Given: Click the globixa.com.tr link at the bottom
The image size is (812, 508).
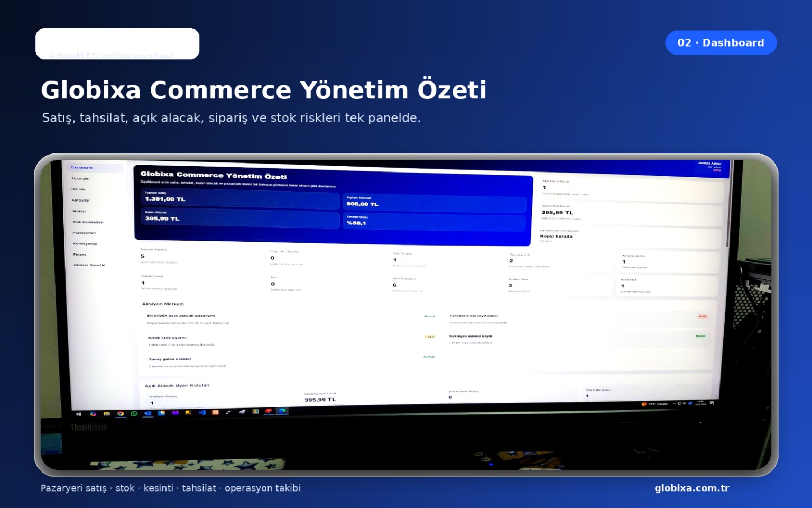Looking at the screenshot, I should (x=691, y=488).
